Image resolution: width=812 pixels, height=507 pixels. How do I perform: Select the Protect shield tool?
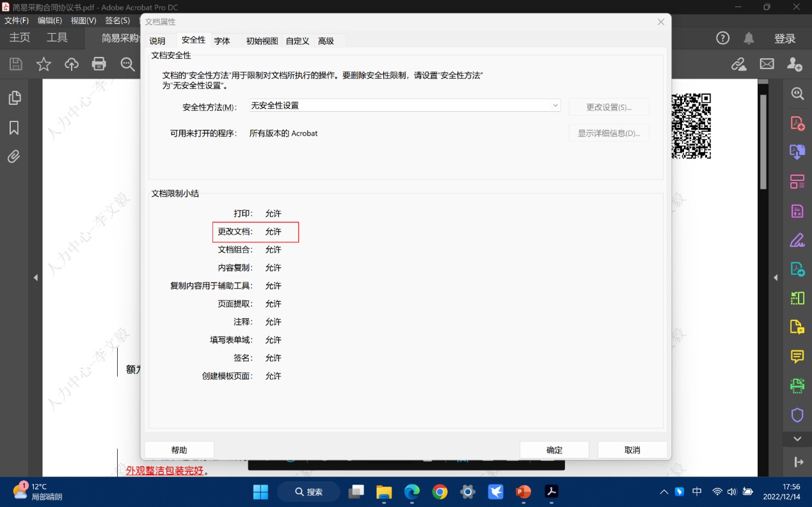pos(797,415)
